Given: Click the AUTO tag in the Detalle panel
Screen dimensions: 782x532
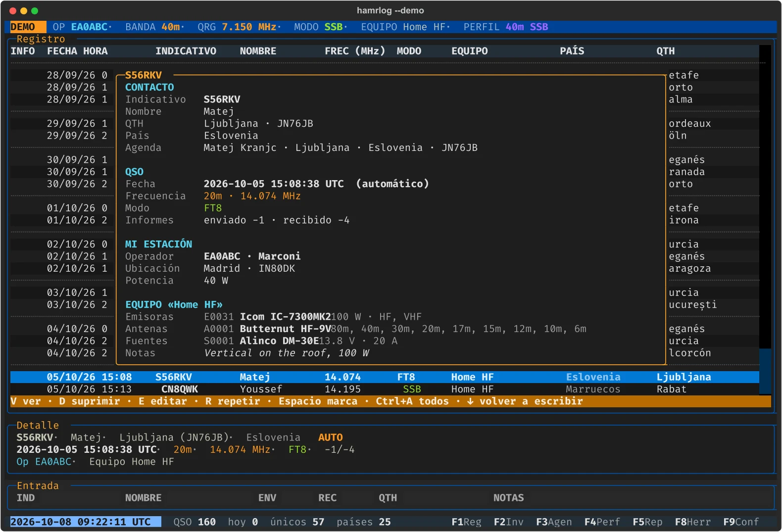Looking at the screenshot, I should (331, 437).
